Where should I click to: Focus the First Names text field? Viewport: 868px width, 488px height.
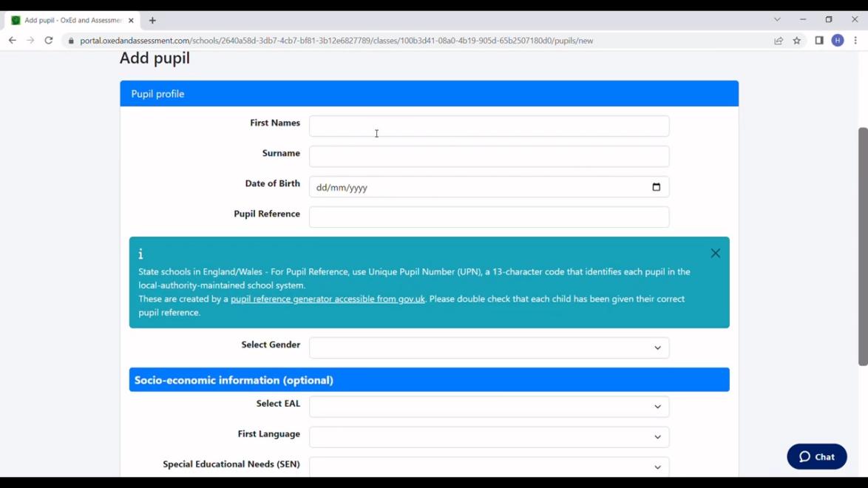click(x=489, y=126)
